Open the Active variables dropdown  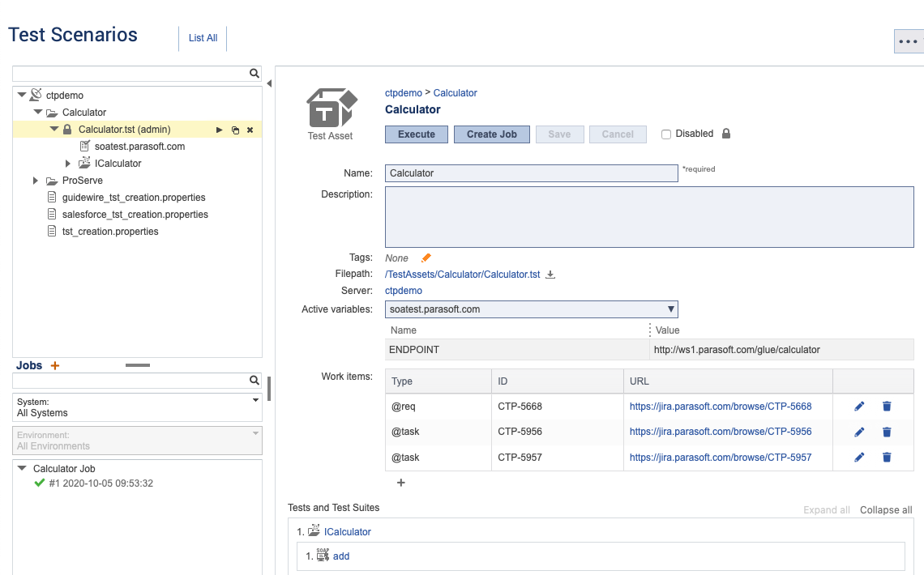click(x=531, y=309)
